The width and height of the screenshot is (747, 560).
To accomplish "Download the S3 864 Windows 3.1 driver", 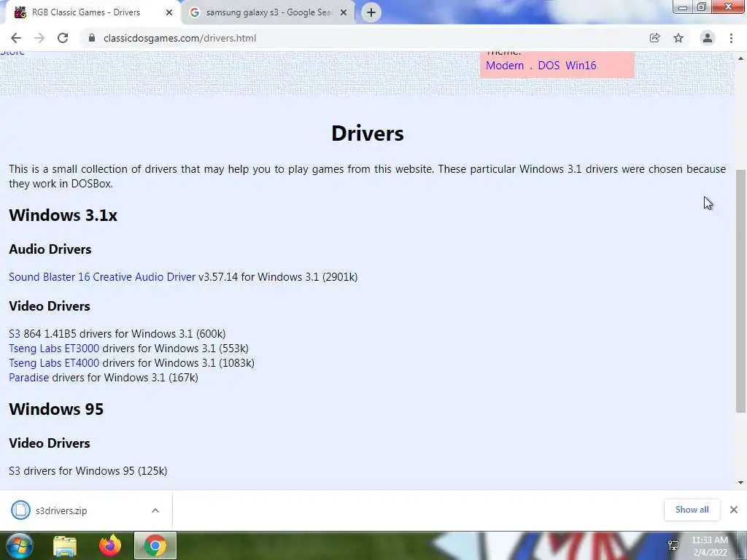I will coord(15,334).
